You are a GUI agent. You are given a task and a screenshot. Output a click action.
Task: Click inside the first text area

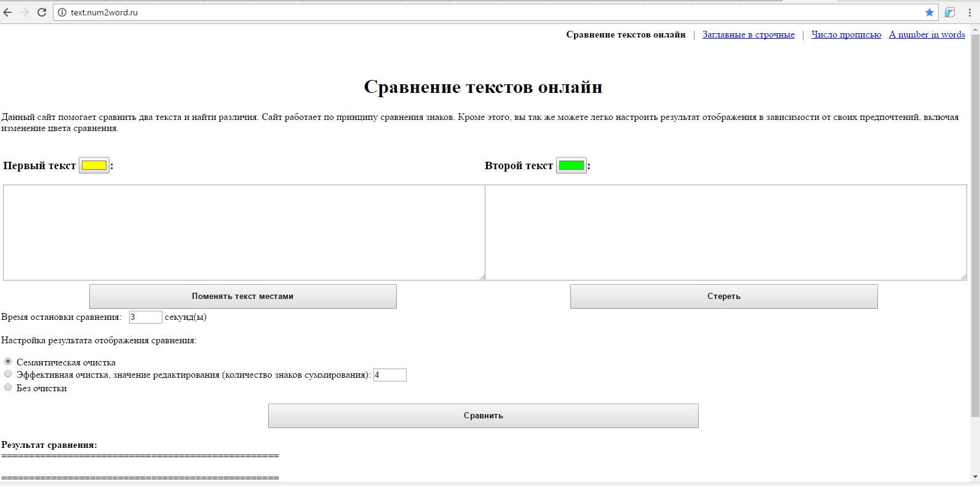[244, 232]
